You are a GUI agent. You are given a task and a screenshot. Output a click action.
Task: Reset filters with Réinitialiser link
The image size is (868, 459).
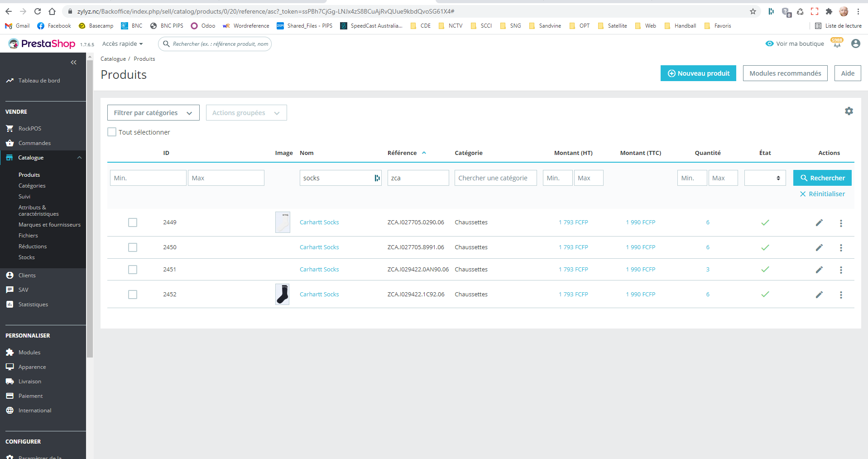pyautogui.click(x=822, y=194)
